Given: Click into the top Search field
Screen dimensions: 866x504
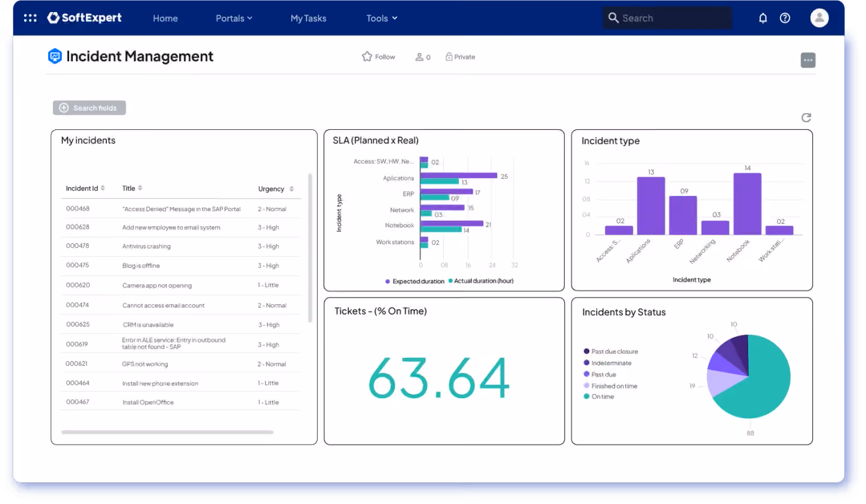Looking at the screenshot, I should [x=668, y=18].
